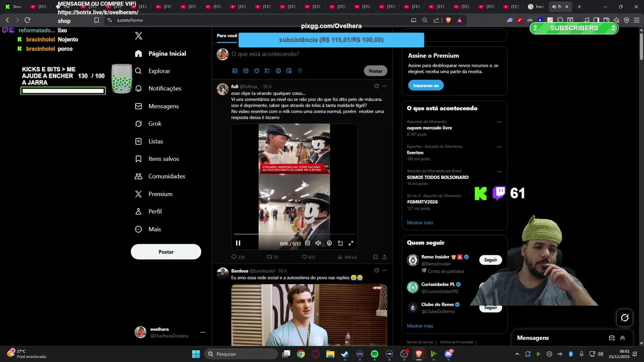644x362 pixels.
Task: Open Mensagens in the sidebar
Action: [x=156, y=106]
